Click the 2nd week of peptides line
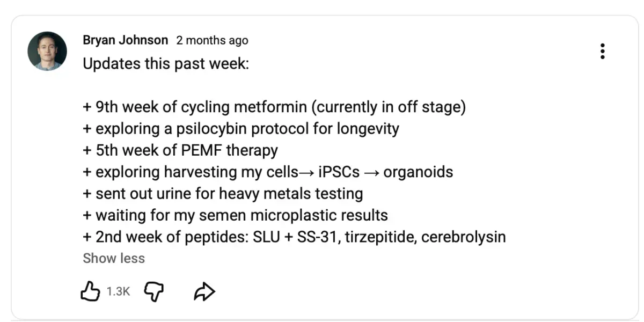Screen dimensions: 644x322 point(294,237)
